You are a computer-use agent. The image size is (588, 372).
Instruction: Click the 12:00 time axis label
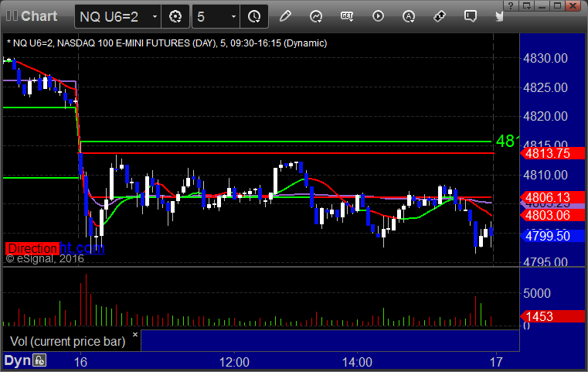tap(234, 362)
